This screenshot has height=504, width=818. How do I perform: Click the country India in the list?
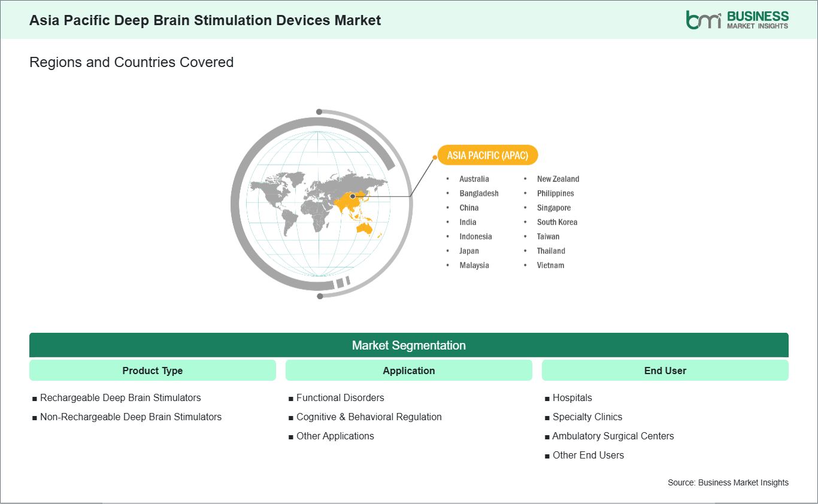pyautogui.click(x=468, y=222)
